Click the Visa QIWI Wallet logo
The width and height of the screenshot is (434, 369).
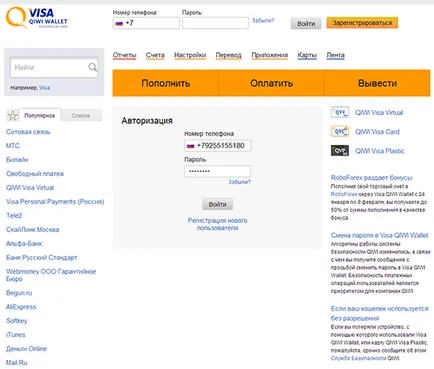pos(37,18)
